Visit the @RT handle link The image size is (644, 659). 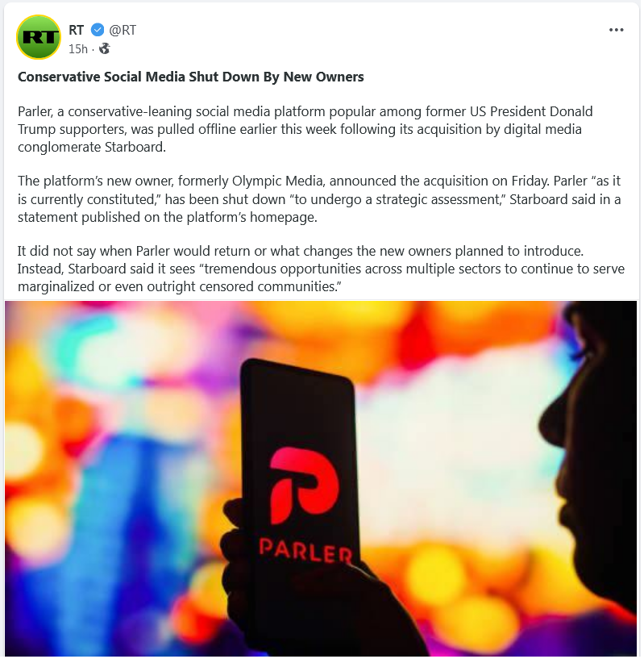point(123,30)
